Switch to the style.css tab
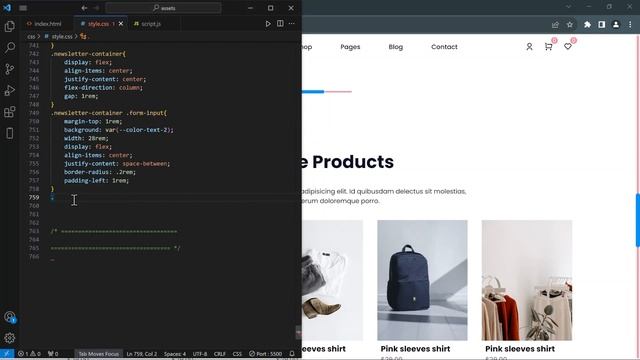 tap(98, 24)
